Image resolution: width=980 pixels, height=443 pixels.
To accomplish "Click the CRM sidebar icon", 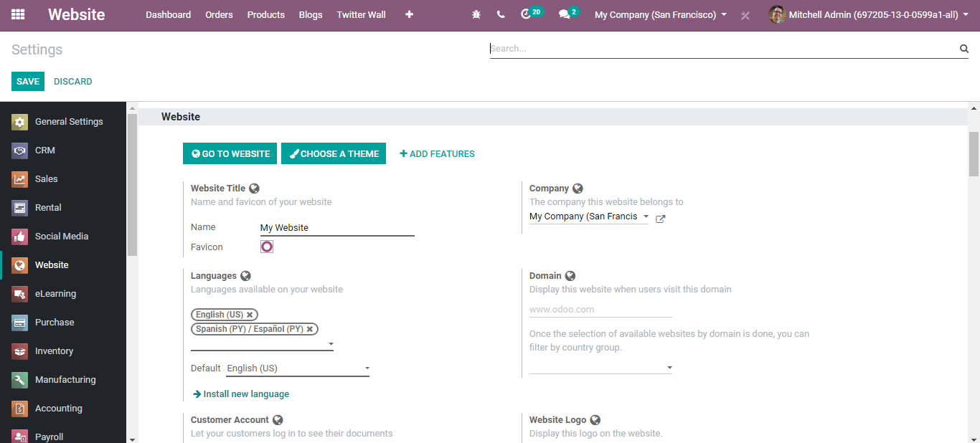I will tap(20, 151).
